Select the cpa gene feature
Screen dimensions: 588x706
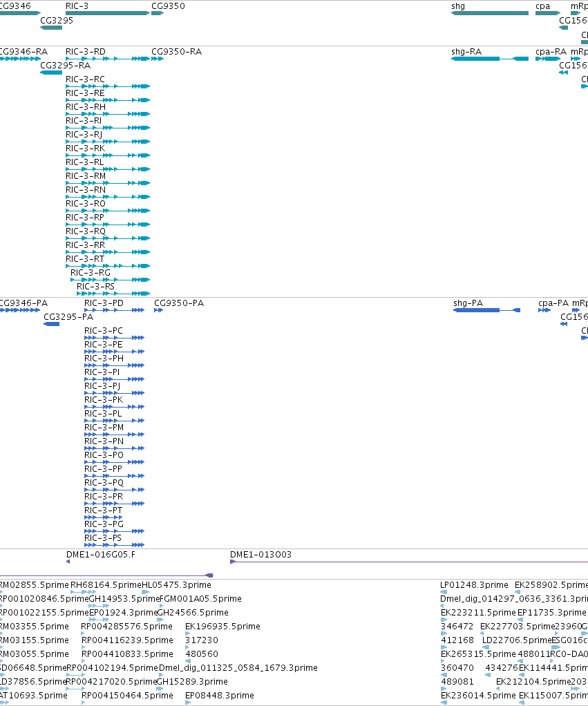coord(548,13)
